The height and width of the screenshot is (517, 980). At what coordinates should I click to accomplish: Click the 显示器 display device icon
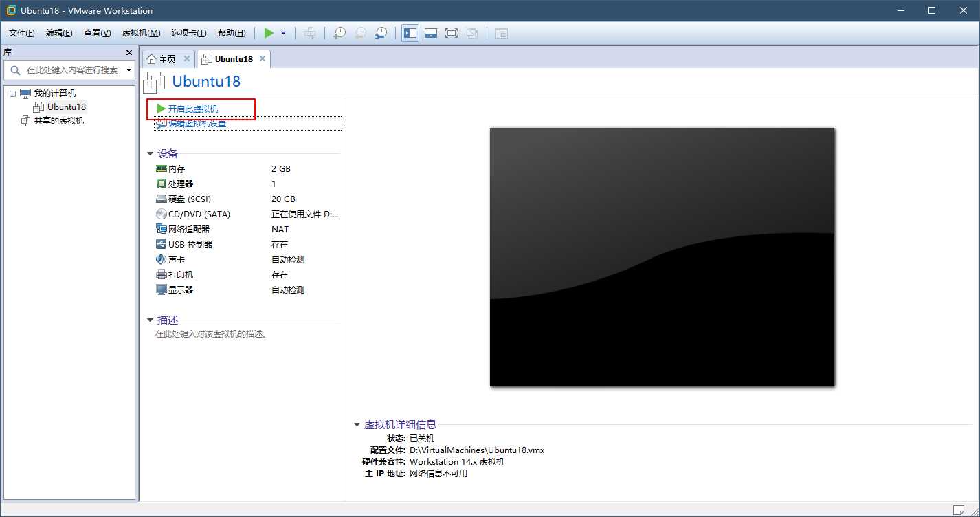(x=162, y=289)
